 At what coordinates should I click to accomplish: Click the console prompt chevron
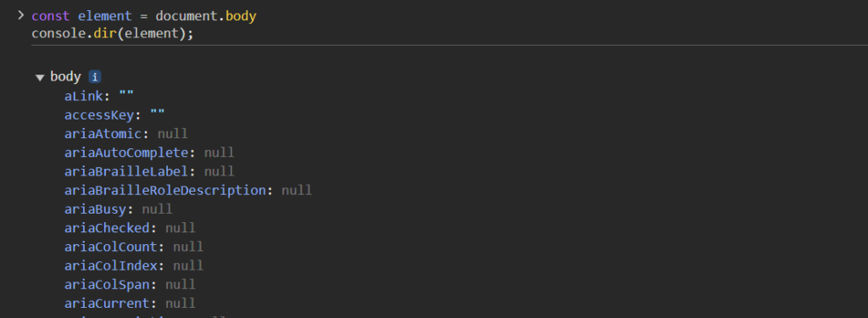[x=21, y=15]
